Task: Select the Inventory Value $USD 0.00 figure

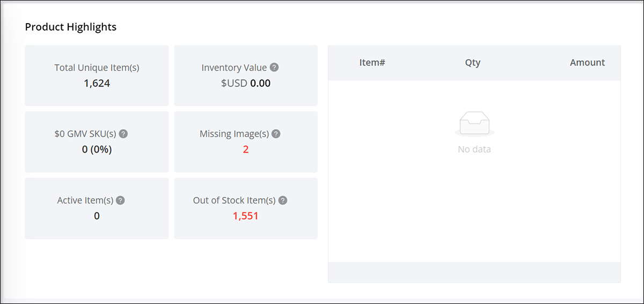Action: (246, 83)
